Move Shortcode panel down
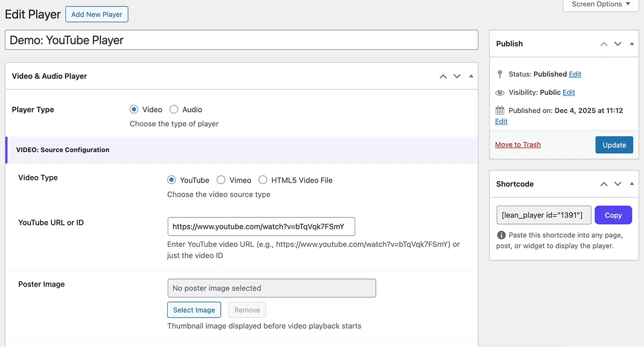Viewport: 644px width, 347px height. coord(618,184)
